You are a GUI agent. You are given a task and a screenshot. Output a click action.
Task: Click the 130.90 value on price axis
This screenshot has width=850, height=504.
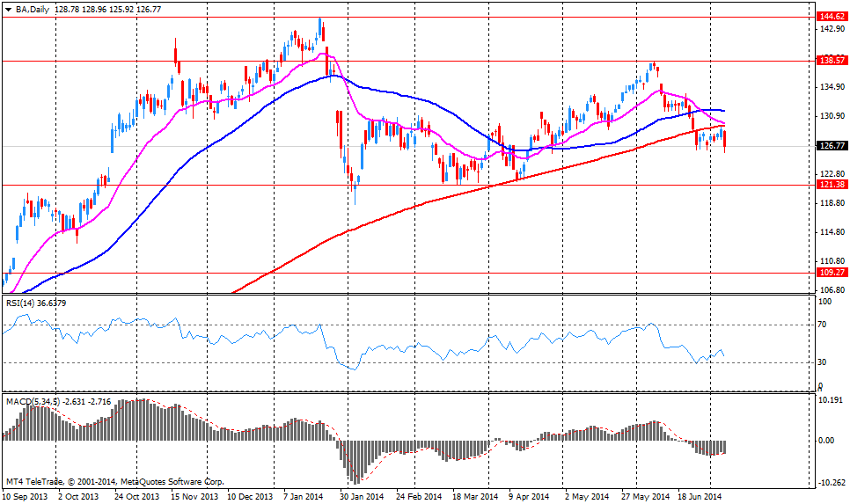[x=831, y=117]
